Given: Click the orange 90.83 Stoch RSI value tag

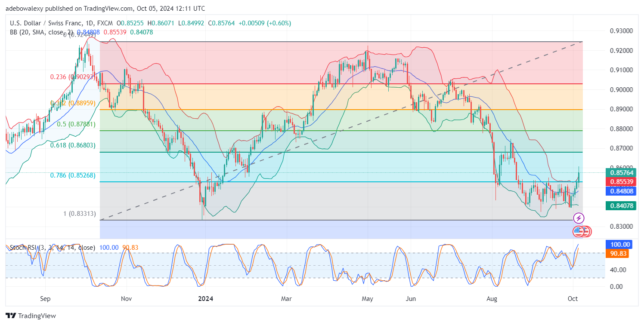Looking at the screenshot, I should click(617, 254).
